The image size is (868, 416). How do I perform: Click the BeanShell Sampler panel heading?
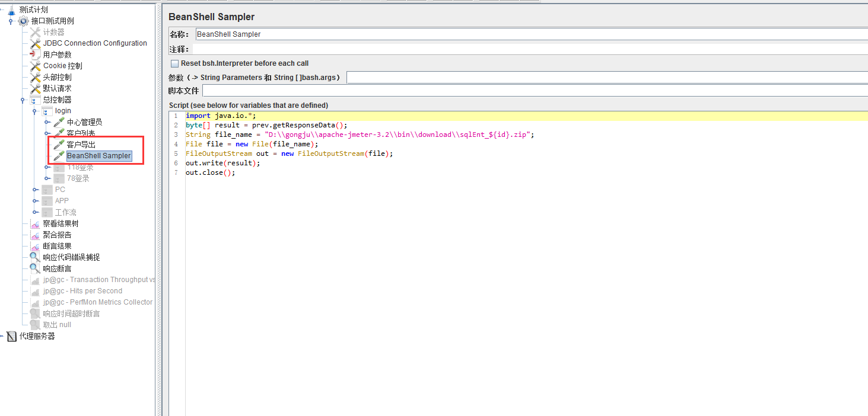(211, 17)
